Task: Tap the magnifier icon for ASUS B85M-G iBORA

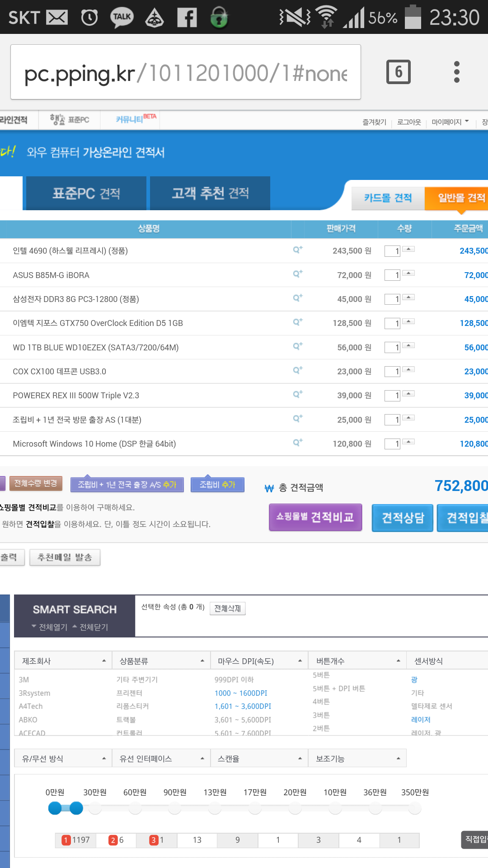Action: [297, 274]
